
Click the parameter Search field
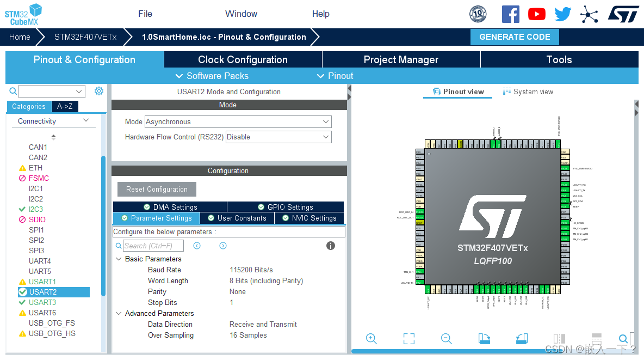coord(153,246)
